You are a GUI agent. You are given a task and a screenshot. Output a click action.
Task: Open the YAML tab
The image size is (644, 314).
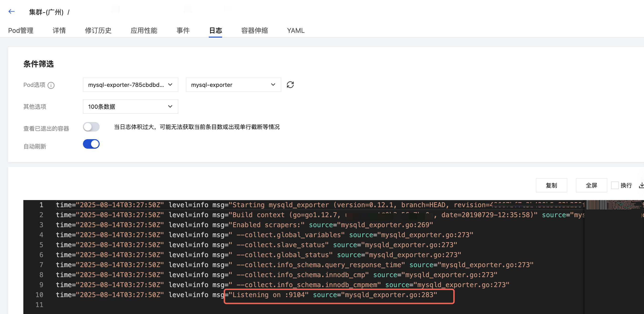click(296, 30)
